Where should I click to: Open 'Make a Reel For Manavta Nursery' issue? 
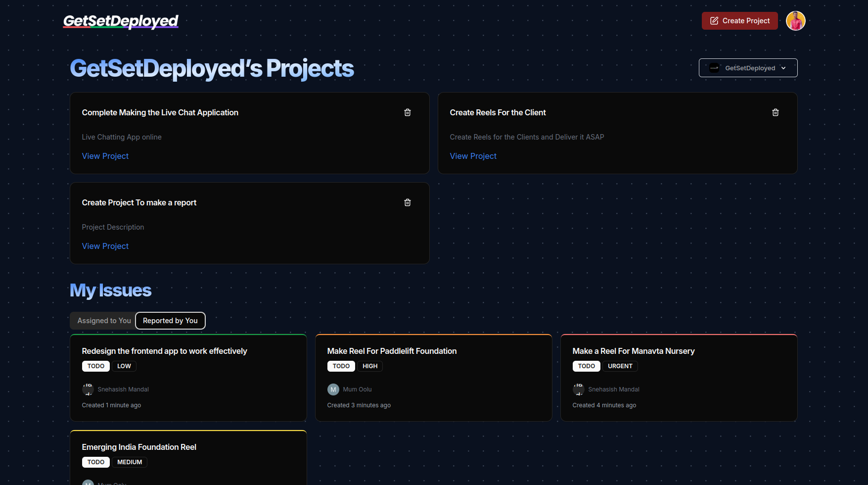click(633, 351)
